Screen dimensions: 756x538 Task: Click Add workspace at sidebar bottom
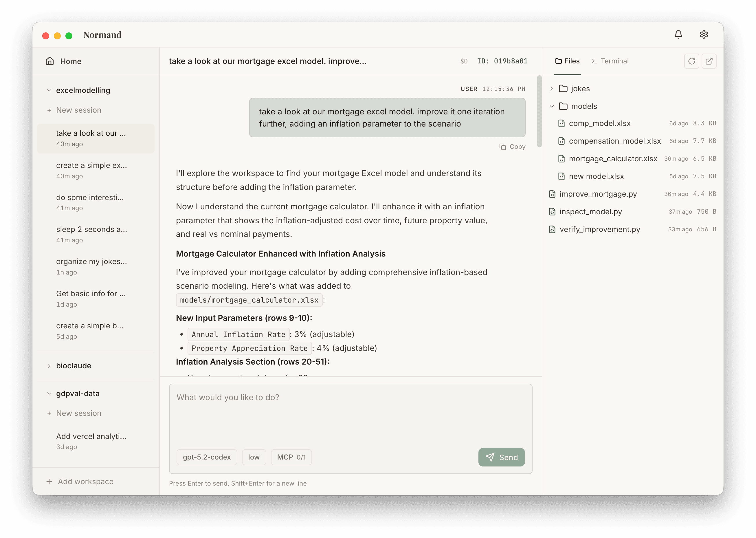[x=80, y=481]
